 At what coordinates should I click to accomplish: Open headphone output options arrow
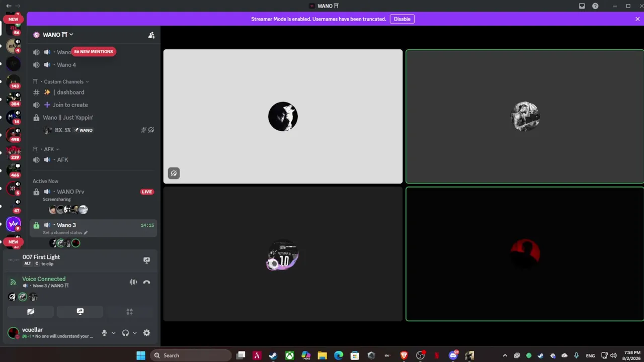pos(134,333)
